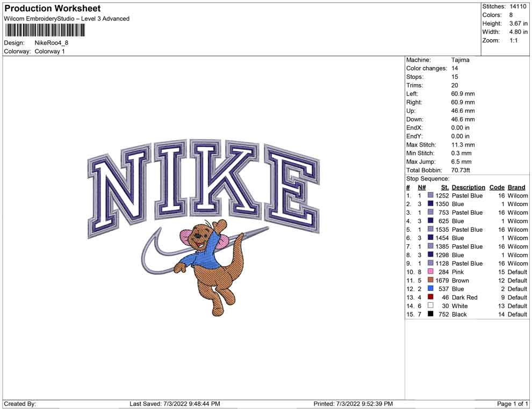Click the Pastel Blue swatch in stop 1 row
Image resolution: width=532 pixels, height=409 pixels.
430,195
